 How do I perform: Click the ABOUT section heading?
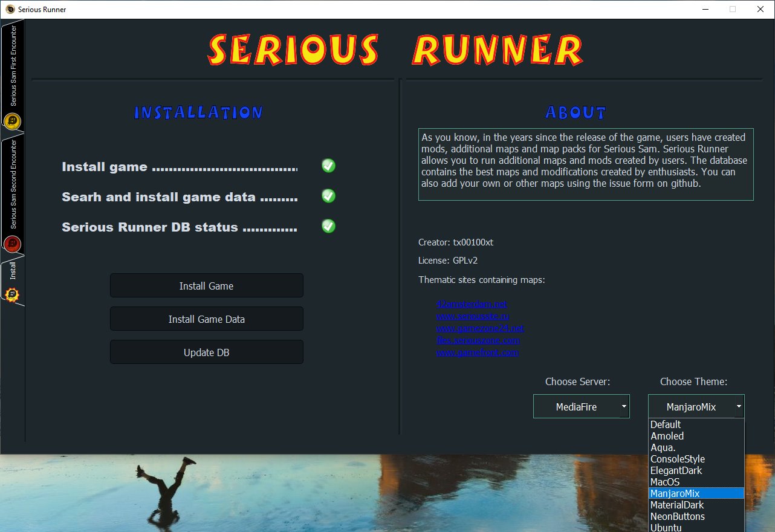pyautogui.click(x=576, y=112)
